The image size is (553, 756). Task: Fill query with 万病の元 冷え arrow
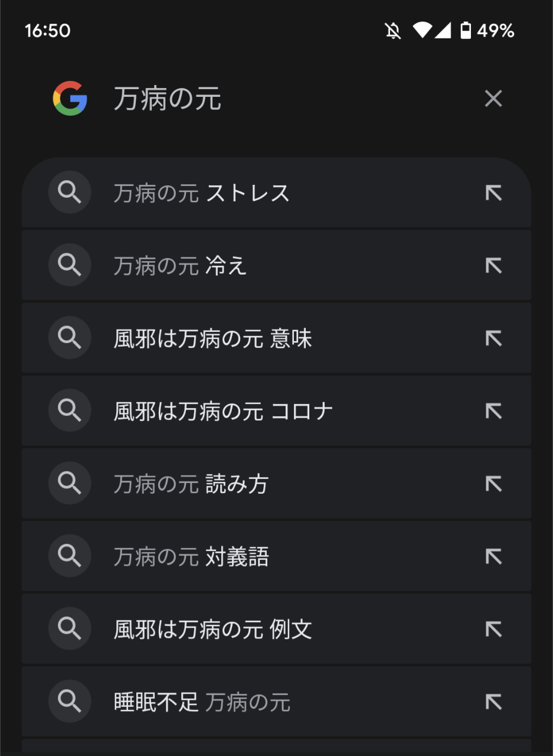coord(493,266)
